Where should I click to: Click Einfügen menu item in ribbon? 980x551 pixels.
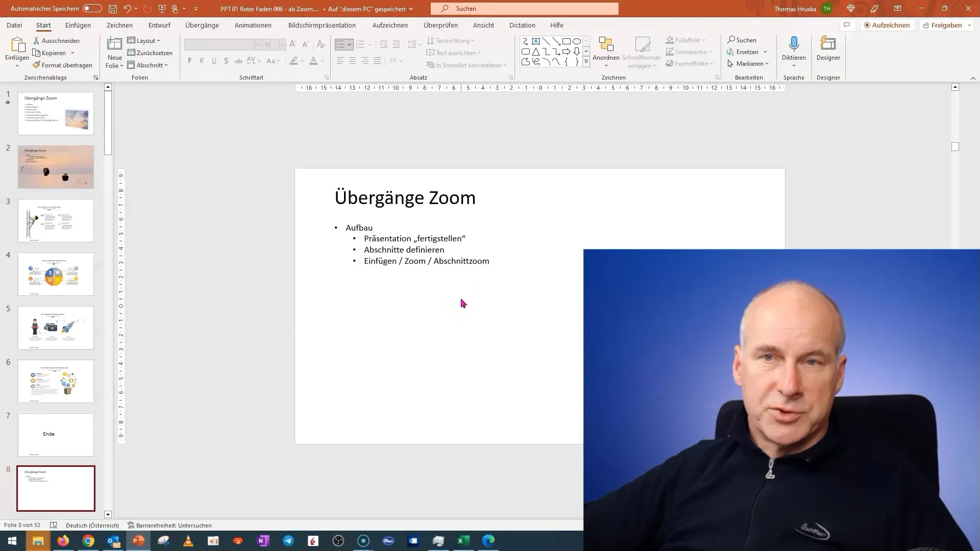click(x=78, y=26)
